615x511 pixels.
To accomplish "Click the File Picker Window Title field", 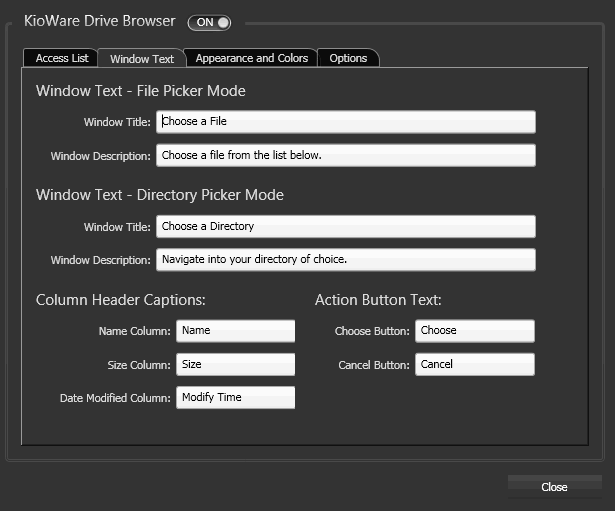I will click(x=346, y=122).
